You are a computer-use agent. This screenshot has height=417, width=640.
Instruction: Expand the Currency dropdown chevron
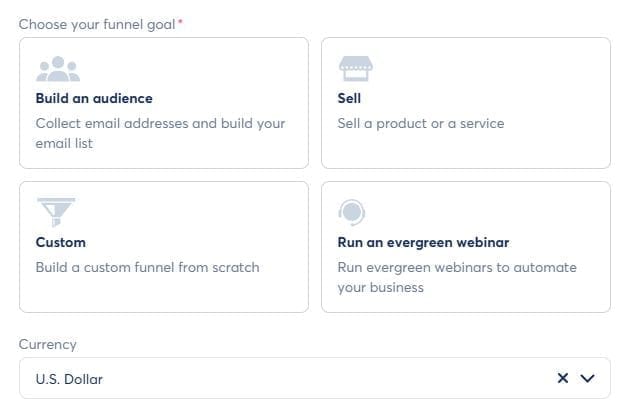tap(588, 379)
